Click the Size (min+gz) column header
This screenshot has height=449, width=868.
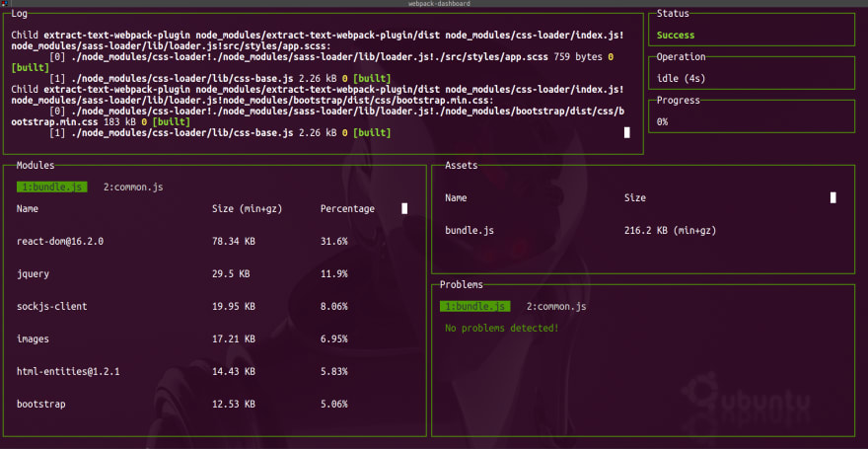coord(247,209)
